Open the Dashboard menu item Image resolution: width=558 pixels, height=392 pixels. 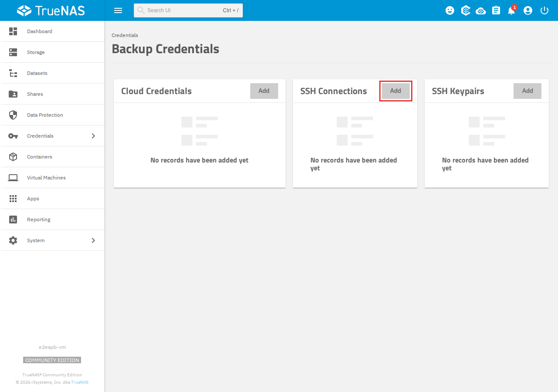point(52,31)
